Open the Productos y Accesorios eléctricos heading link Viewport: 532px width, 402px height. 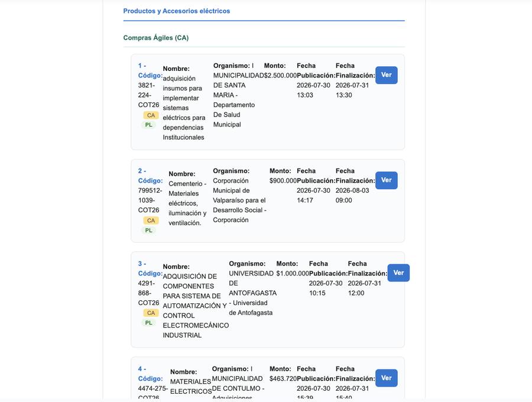tap(176, 11)
